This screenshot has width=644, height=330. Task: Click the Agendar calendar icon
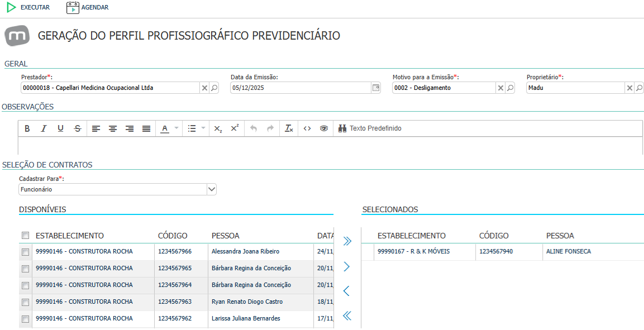tap(73, 7)
